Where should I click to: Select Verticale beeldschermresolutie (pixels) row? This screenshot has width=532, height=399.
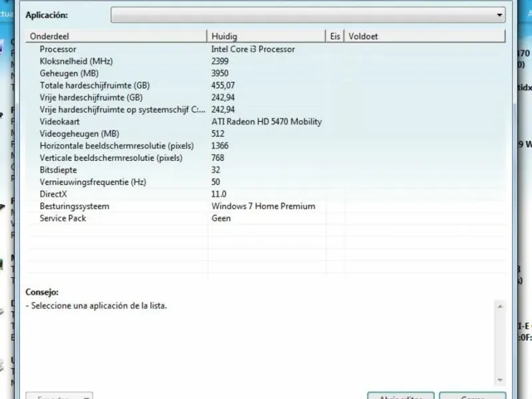point(265,158)
